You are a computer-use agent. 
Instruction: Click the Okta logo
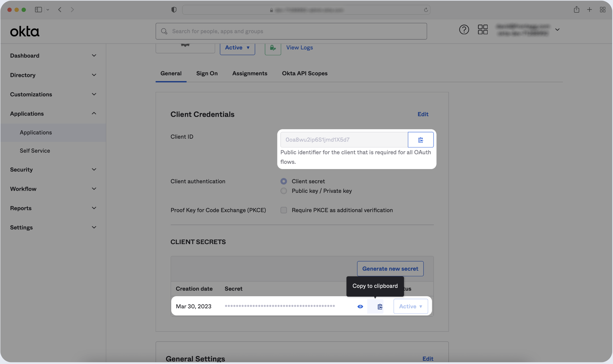click(x=25, y=31)
